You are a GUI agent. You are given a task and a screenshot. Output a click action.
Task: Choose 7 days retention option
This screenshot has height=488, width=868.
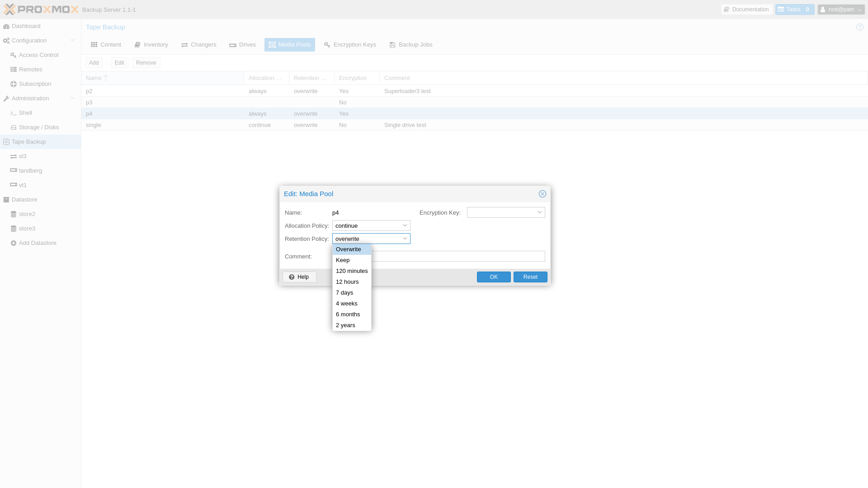(344, 293)
